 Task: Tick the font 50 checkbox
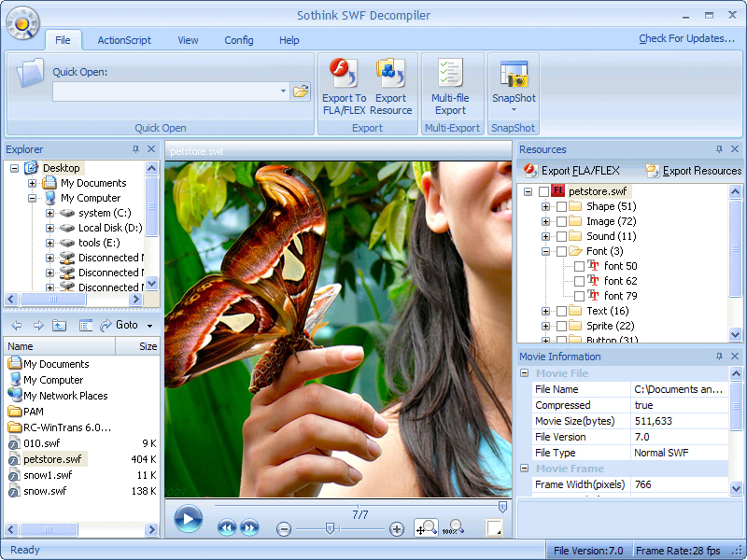pyautogui.click(x=579, y=266)
